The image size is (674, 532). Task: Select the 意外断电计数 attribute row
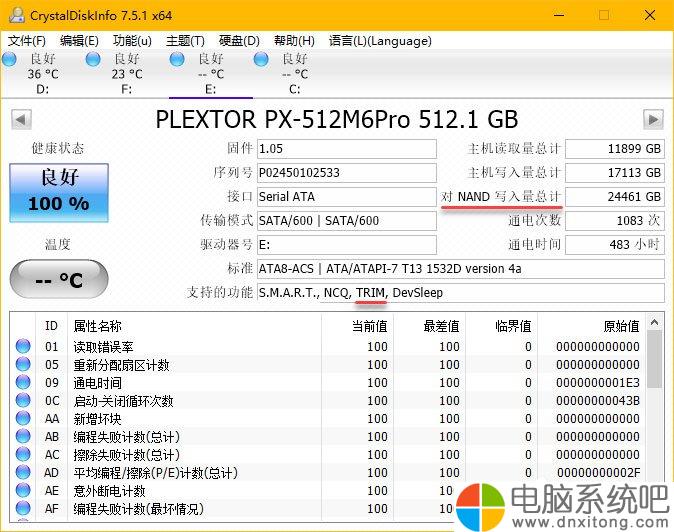pyautogui.click(x=328, y=491)
